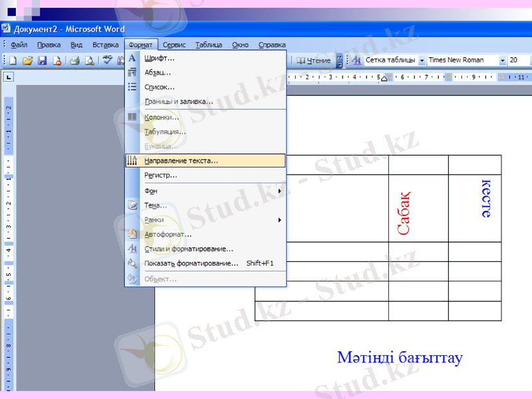The width and height of the screenshot is (532, 399).
Task: Choose Направление текста menu item
Action: (x=181, y=160)
